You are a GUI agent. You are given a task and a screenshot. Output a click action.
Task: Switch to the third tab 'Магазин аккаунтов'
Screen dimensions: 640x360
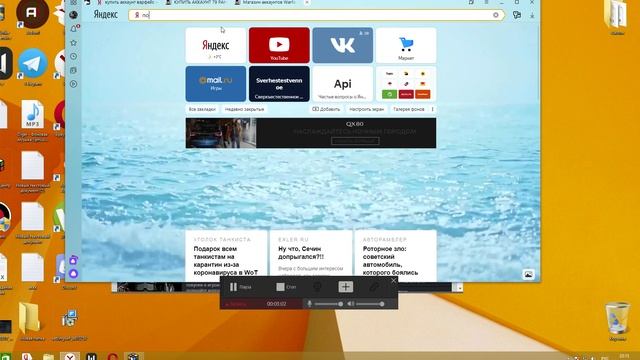[x=265, y=2]
